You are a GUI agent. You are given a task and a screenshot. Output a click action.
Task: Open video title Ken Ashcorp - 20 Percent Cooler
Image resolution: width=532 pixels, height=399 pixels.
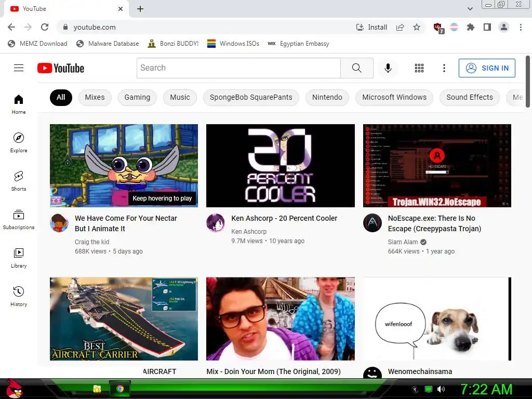point(284,218)
